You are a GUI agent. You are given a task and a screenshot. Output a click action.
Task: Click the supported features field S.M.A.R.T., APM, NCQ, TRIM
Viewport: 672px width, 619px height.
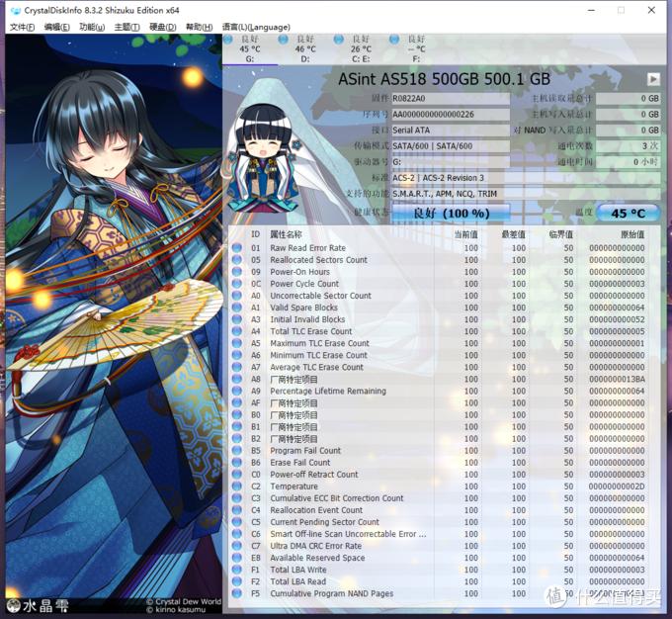click(x=526, y=194)
